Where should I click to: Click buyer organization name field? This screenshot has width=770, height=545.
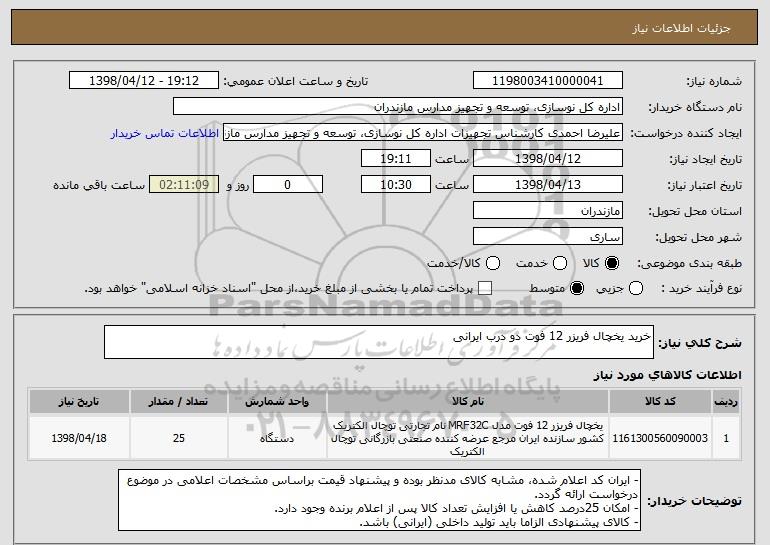(398, 107)
